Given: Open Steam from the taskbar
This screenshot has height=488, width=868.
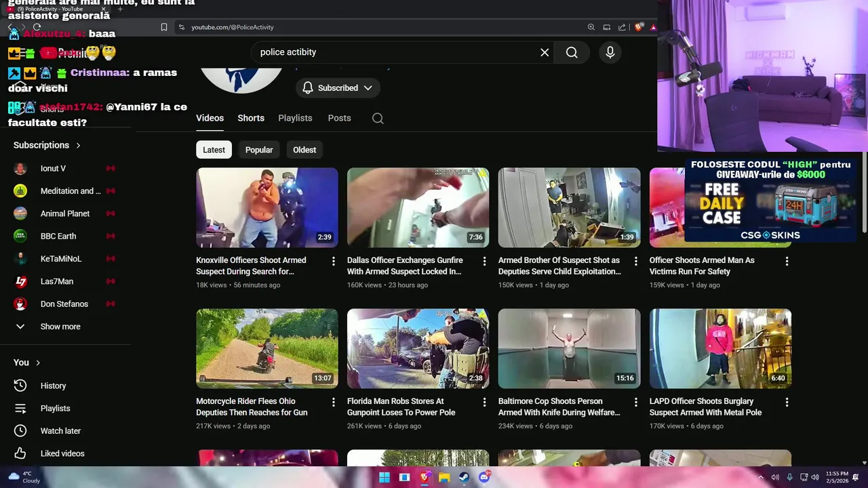Looking at the screenshot, I should point(464,477).
